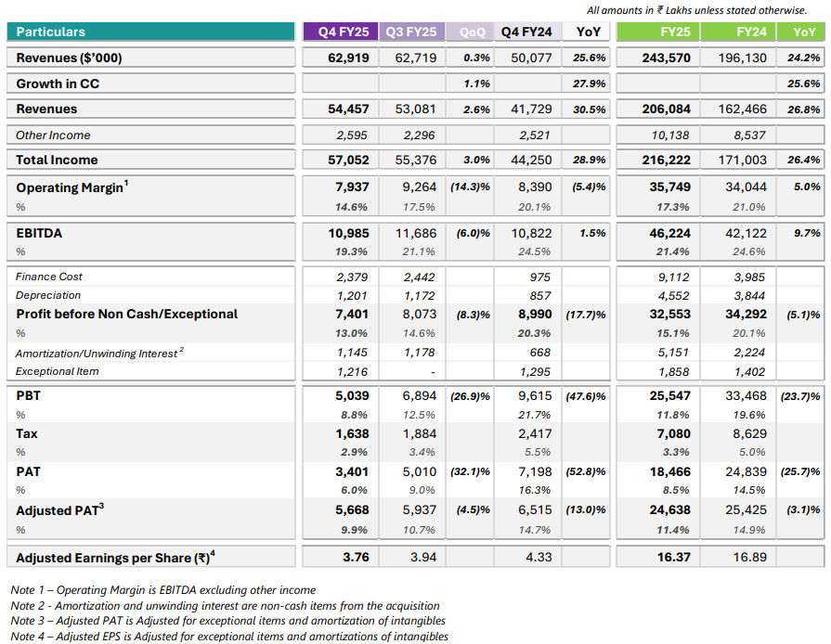This screenshot has height=644, width=831.
Task: Select the Operating Margin row label
Action: point(72,187)
